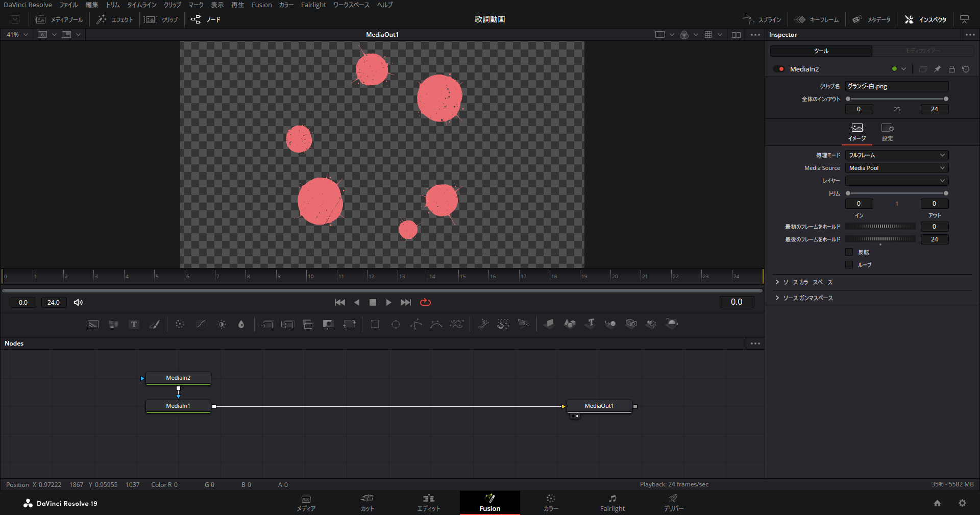Click the Paint brush tool icon
This screenshot has width=980, height=515.
(x=154, y=324)
